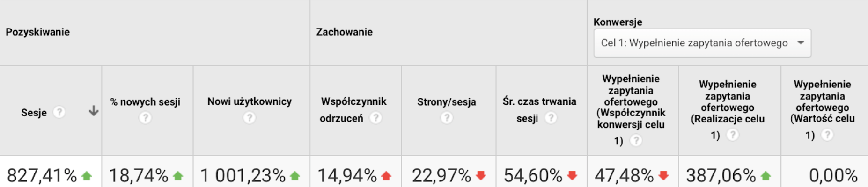Screen dimensions: 868x187
Task: Click dropdown arrow of Wypełnienie zapytania ofertowego selector
Action: pyautogui.click(x=801, y=43)
